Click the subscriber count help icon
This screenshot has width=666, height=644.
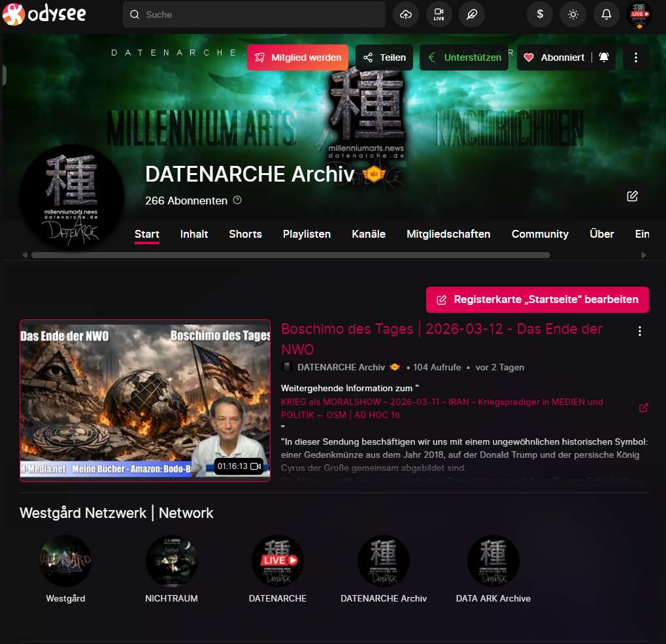[x=237, y=200]
